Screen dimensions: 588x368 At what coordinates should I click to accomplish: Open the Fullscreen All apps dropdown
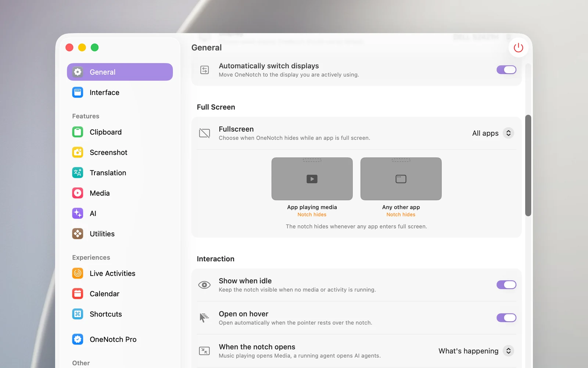click(493, 133)
